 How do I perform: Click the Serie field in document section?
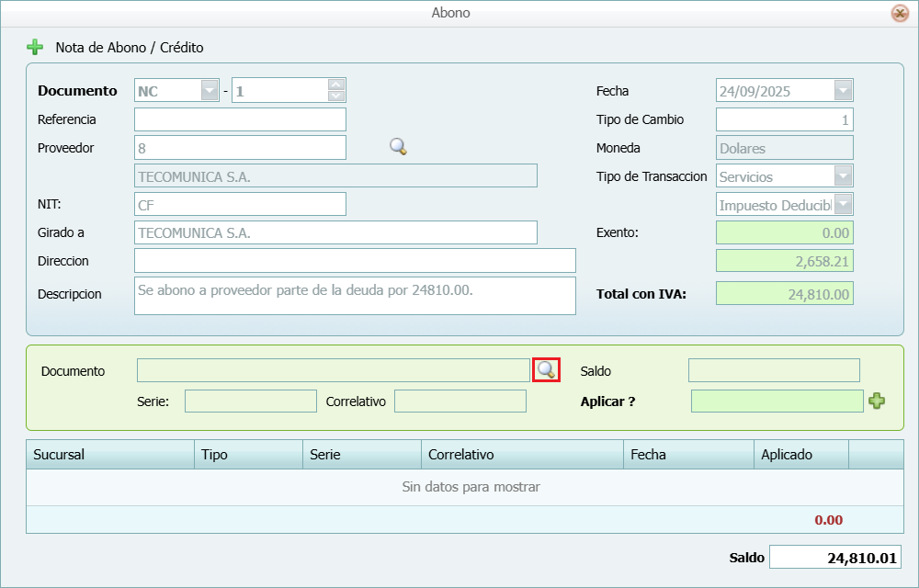[x=250, y=401]
